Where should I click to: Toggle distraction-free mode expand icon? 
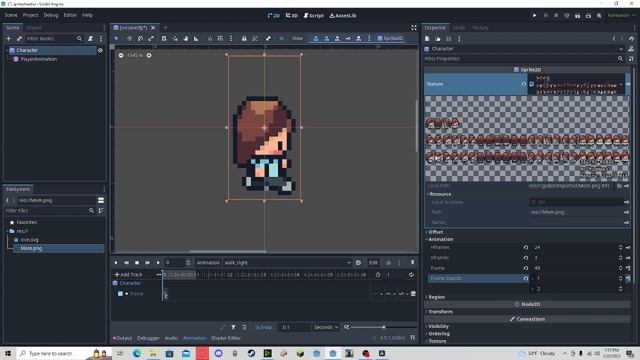pos(413,27)
